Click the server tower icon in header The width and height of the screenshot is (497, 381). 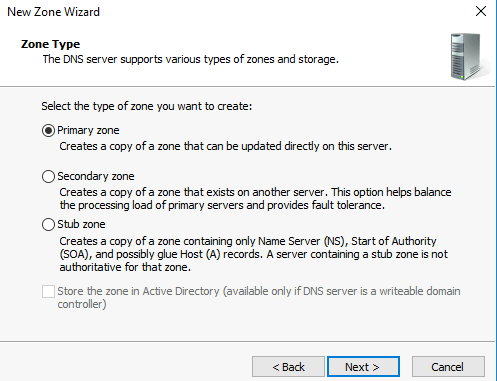(469, 56)
